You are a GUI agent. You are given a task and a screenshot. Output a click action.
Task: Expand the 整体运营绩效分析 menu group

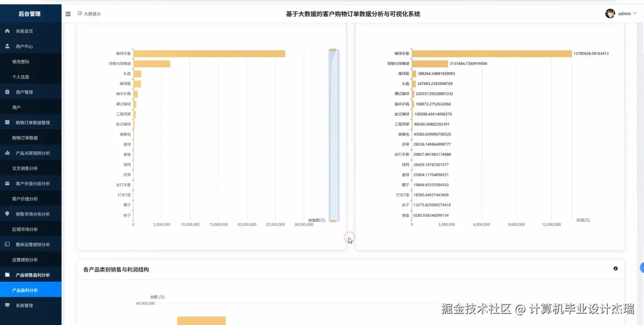tap(31, 245)
